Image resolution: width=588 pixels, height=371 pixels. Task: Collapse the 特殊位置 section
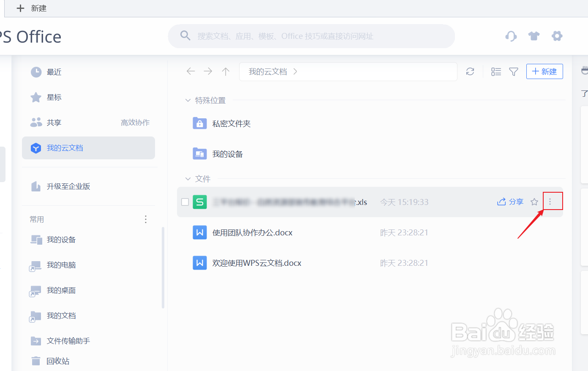coord(188,100)
